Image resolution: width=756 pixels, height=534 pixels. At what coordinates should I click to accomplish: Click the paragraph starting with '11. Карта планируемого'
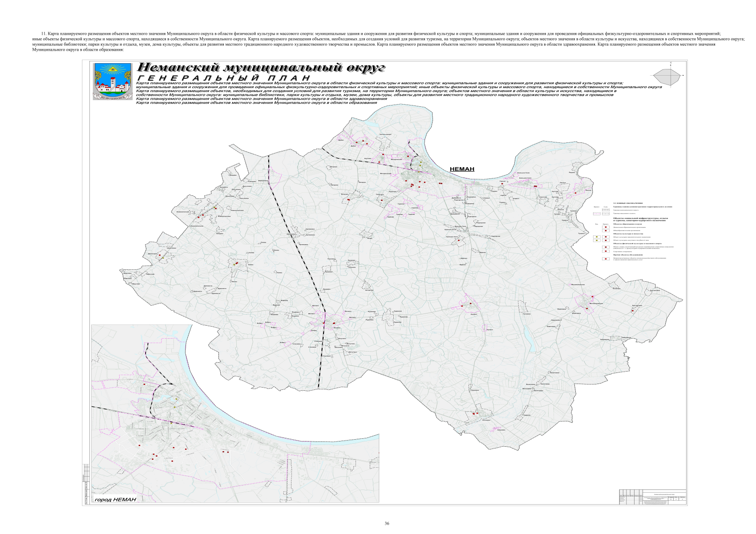tap(378, 41)
